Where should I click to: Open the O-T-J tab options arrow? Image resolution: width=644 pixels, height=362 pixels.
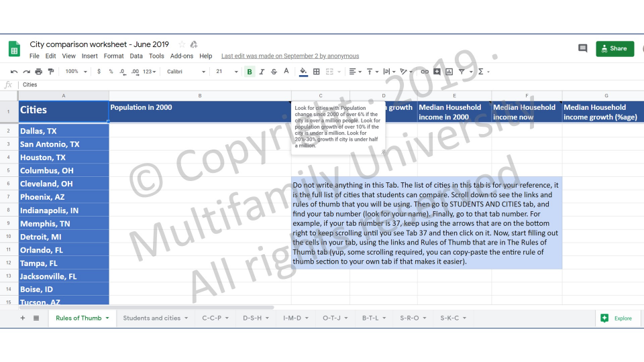[x=346, y=318]
